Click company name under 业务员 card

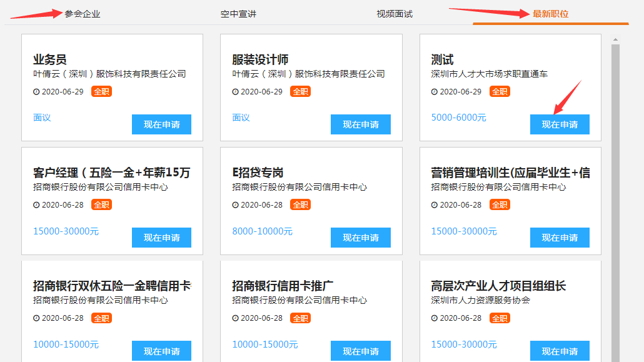click(x=109, y=74)
